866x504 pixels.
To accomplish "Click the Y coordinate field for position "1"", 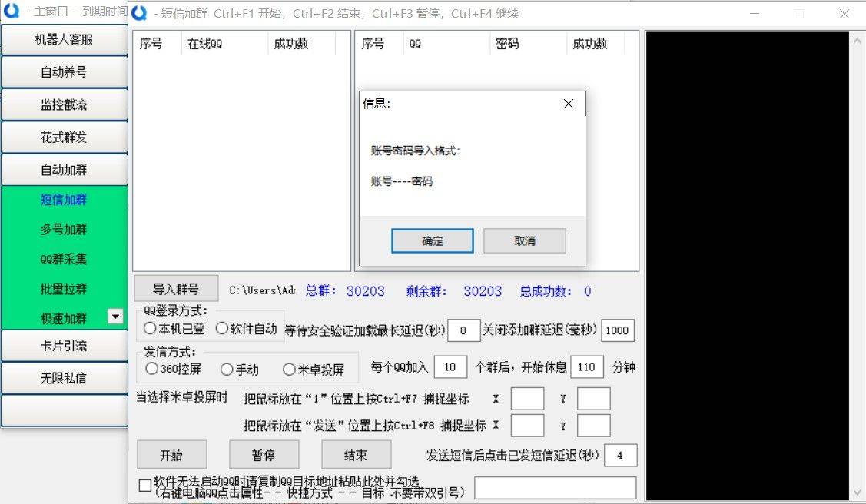I will click(x=594, y=399).
